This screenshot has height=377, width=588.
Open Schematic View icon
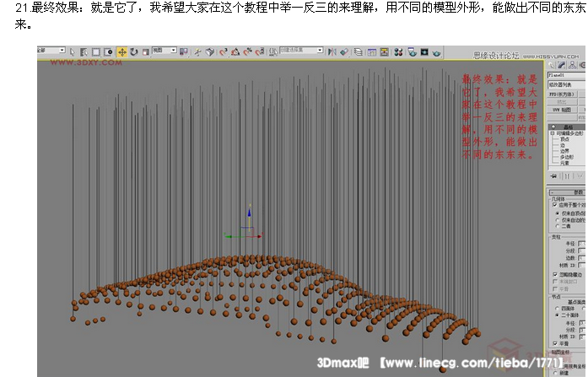pos(385,51)
